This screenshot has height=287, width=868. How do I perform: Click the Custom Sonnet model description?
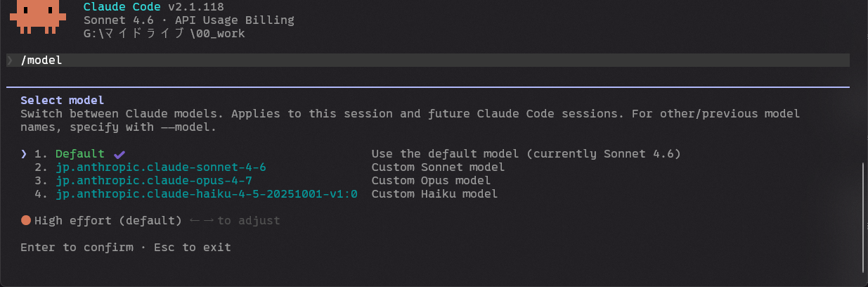pos(438,167)
